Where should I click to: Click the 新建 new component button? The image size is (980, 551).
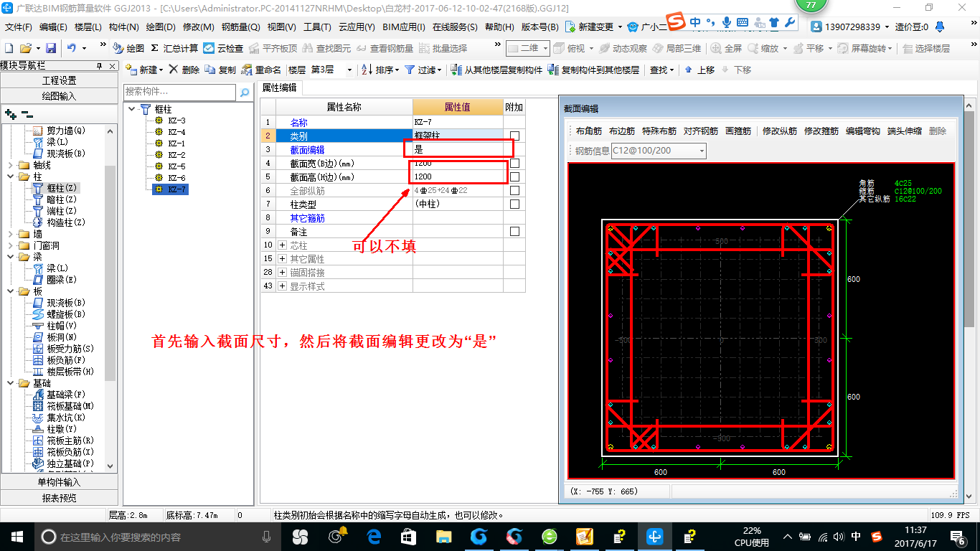144,70
